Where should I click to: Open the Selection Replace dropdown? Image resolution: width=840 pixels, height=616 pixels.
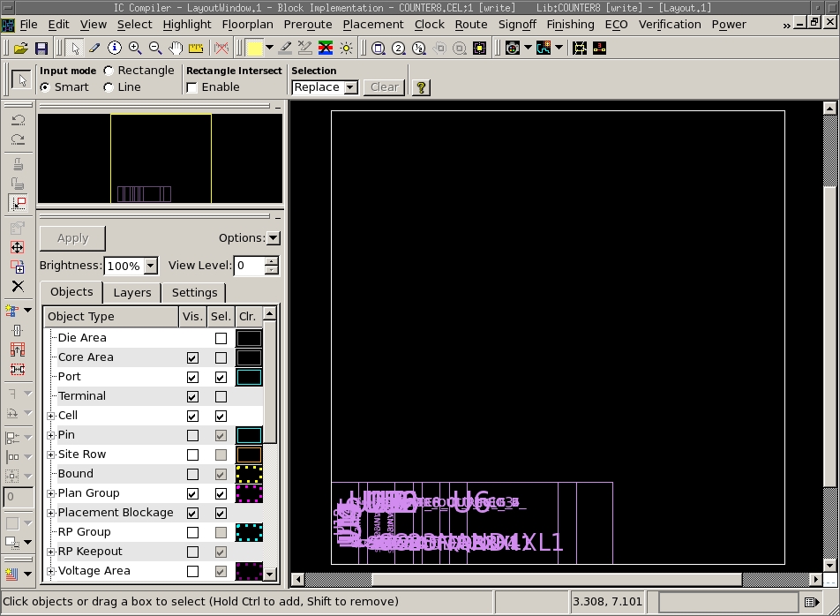pos(350,86)
